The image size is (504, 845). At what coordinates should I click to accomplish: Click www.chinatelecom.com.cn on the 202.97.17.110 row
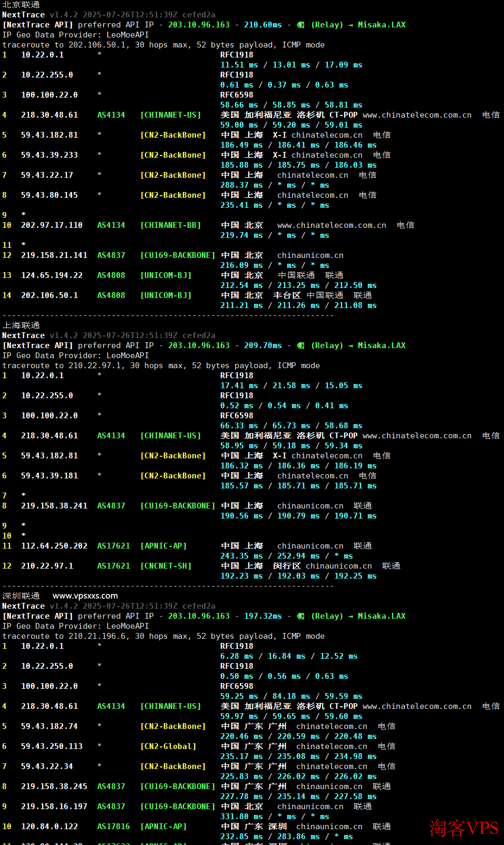point(331,225)
